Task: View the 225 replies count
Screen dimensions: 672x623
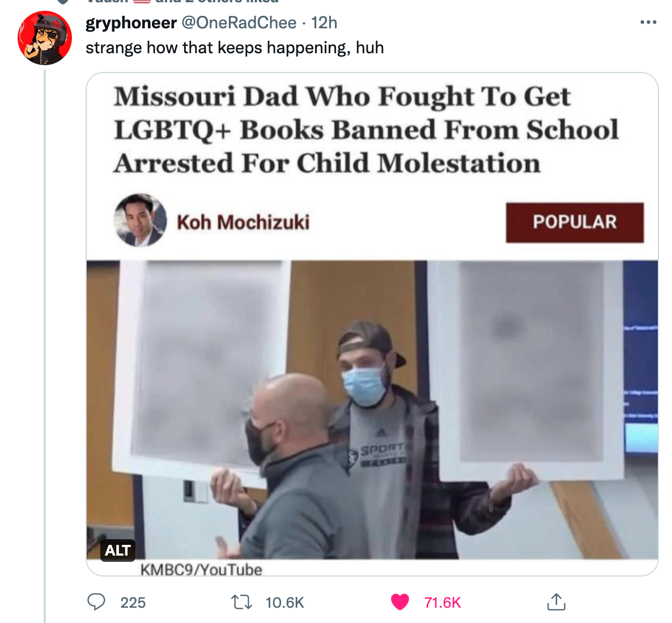Action: click(133, 603)
